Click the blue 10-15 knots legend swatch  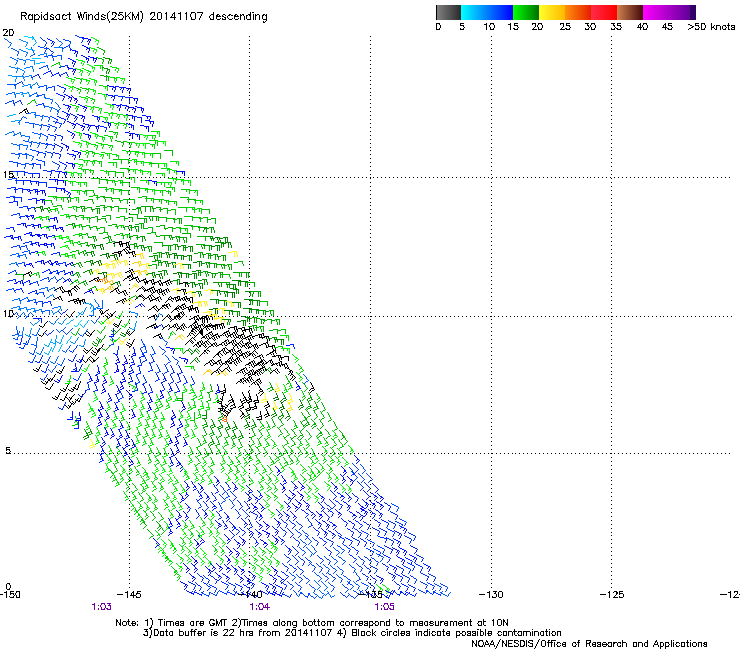pos(500,12)
